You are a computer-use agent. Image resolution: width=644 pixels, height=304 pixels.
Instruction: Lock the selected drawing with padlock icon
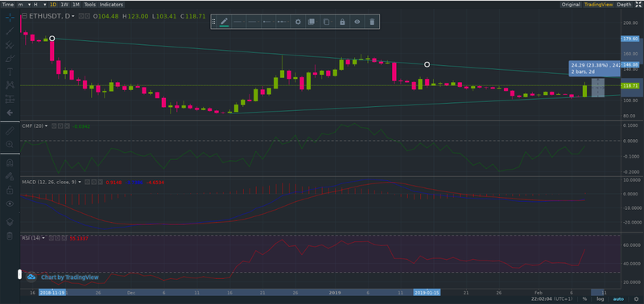pyautogui.click(x=342, y=22)
